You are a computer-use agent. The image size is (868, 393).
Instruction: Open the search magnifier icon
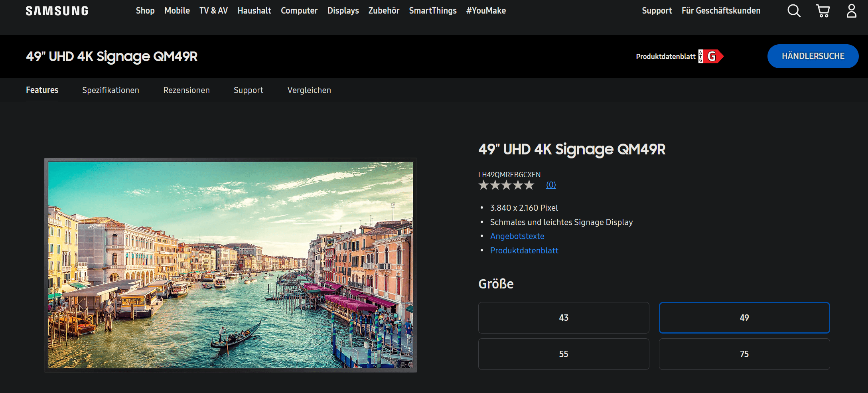(x=794, y=11)
